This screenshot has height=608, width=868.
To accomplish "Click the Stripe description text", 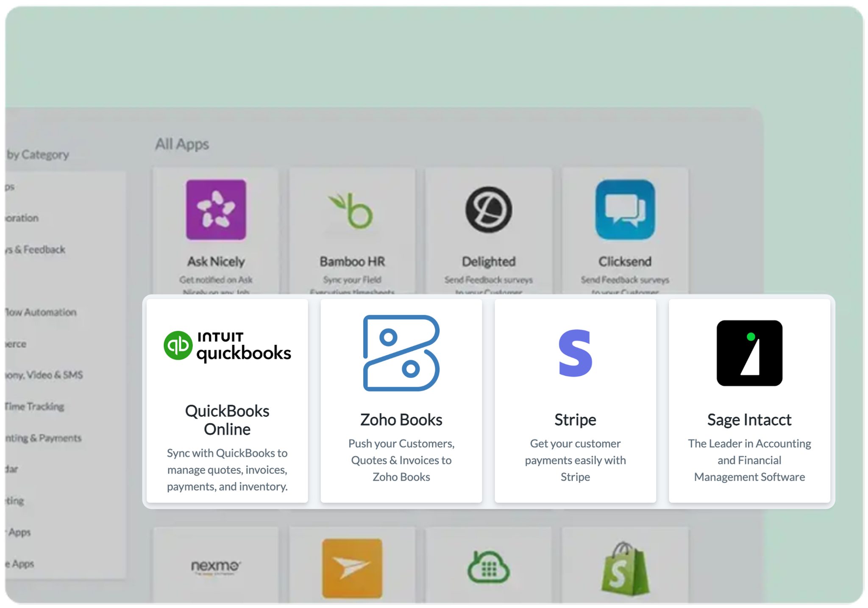I will pyautogui.click(x=575, y=460).
